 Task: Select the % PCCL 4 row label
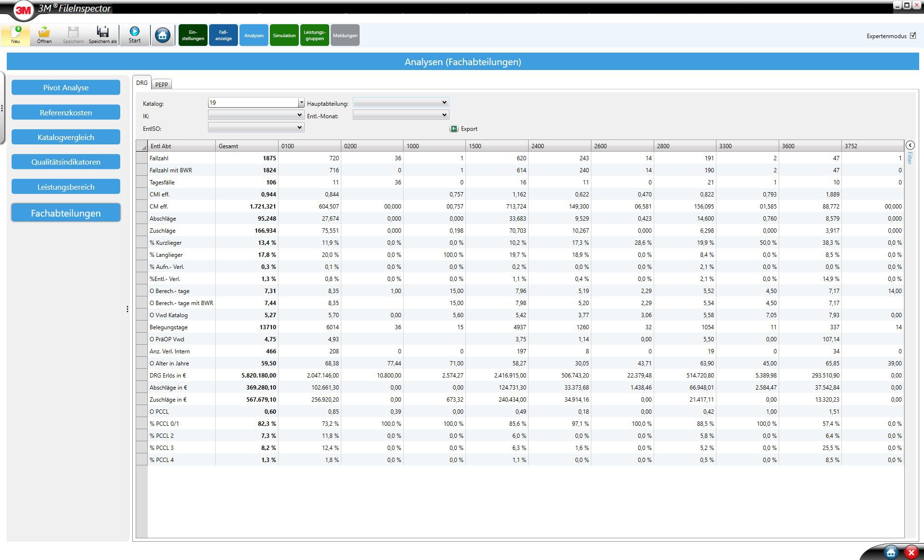162,460
